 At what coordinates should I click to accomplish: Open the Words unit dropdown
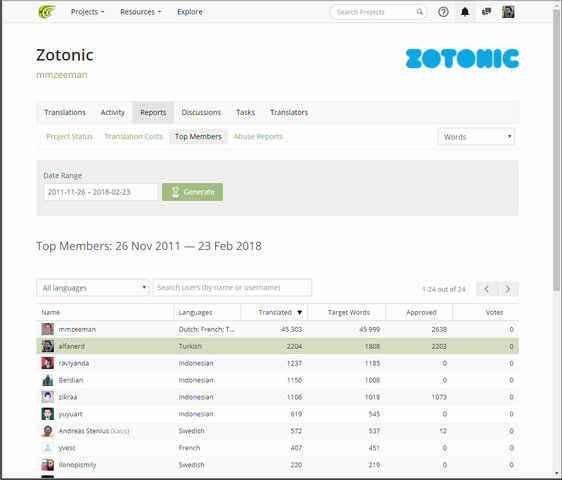coord(476,137)
